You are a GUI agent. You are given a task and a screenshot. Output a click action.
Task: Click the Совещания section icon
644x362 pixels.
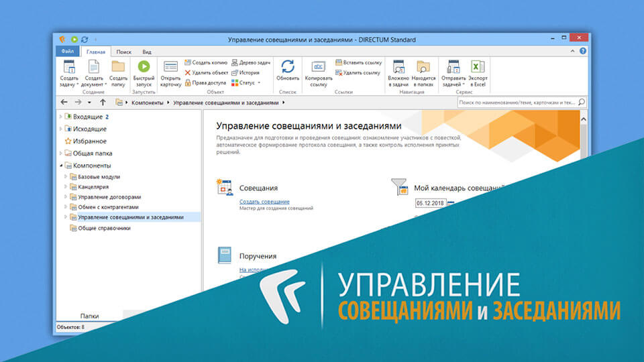225,187
